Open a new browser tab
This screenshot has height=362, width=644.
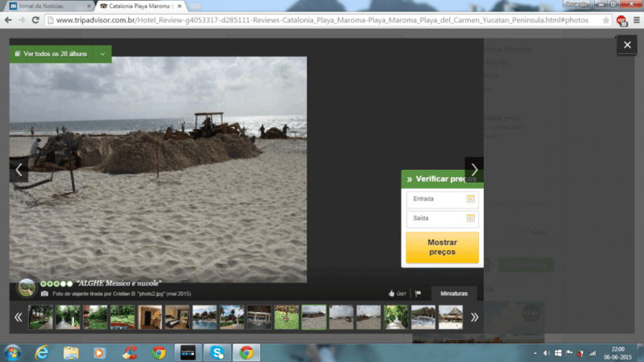tap(195, 6)
